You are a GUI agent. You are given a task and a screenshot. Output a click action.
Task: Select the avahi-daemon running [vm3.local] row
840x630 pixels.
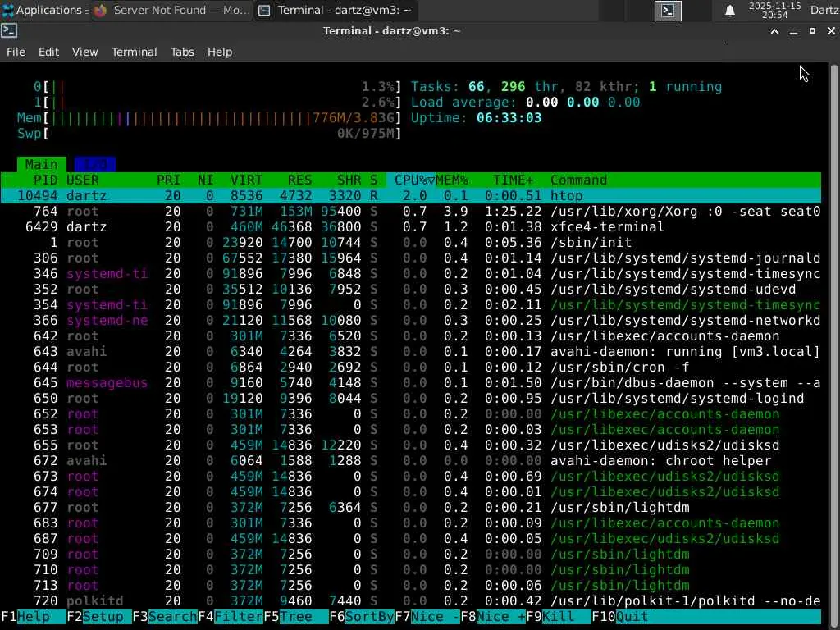[411, 351]
